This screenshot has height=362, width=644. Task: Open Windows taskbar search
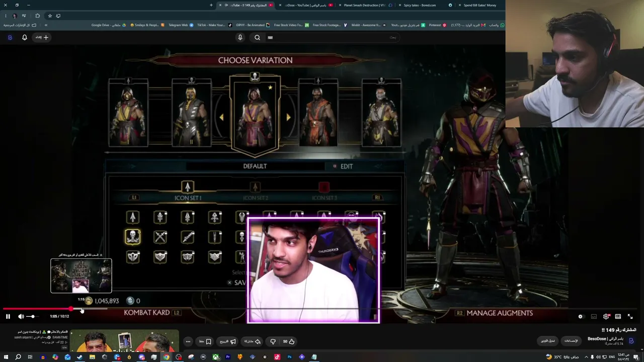point(18,357)
